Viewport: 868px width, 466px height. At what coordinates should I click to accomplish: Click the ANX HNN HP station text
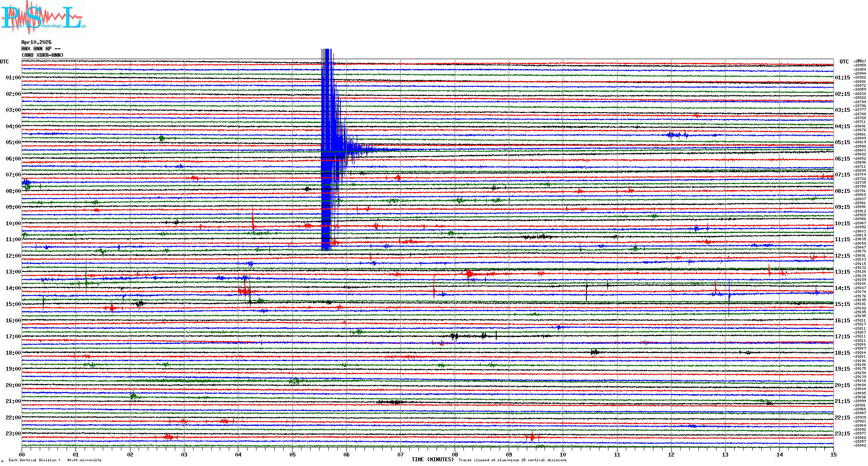click(x=41, y=49)
